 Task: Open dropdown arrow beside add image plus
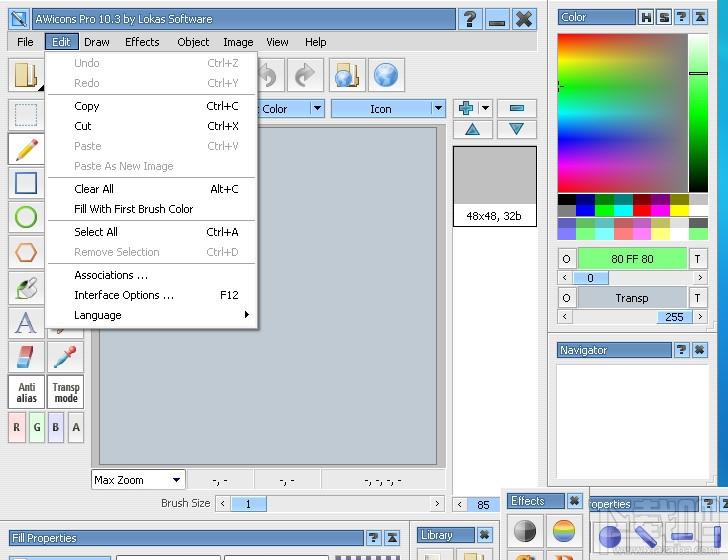coord(486,108)
